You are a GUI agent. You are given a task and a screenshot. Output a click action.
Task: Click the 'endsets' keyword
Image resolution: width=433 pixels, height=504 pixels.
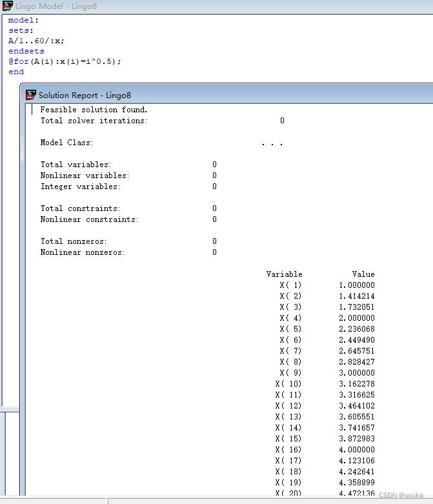point(26,51)
